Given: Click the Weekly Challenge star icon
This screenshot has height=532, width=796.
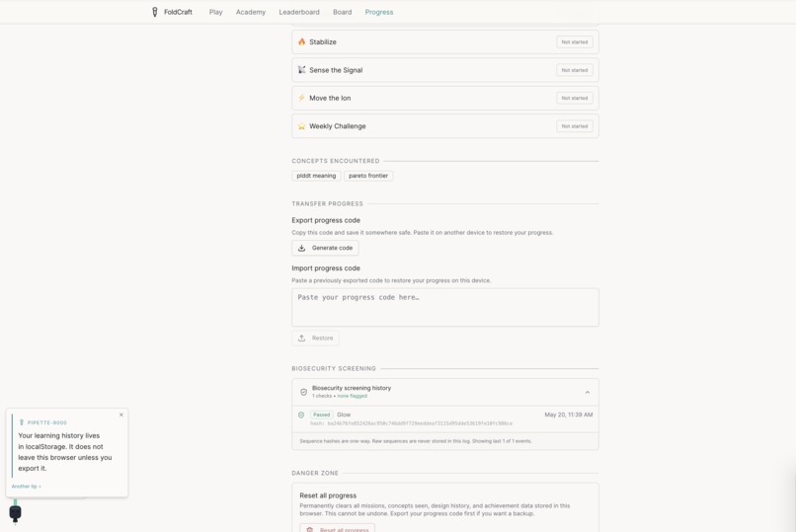Looking at the screenshot, I should pos(301,125).
